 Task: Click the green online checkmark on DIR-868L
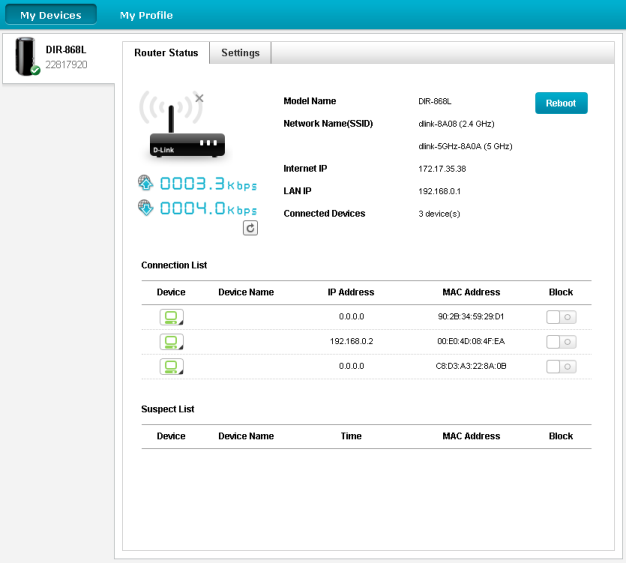36,70
